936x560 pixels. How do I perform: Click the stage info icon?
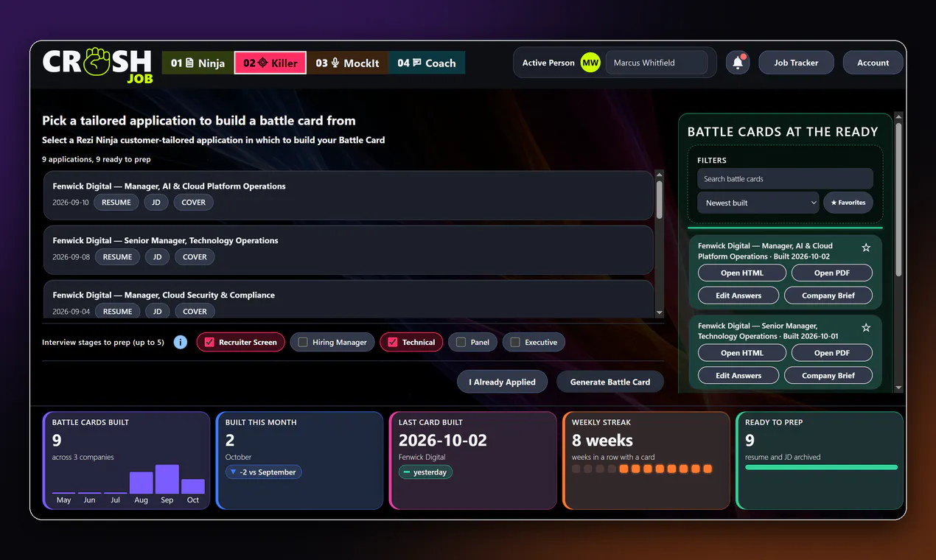click(x=181, y=342)
